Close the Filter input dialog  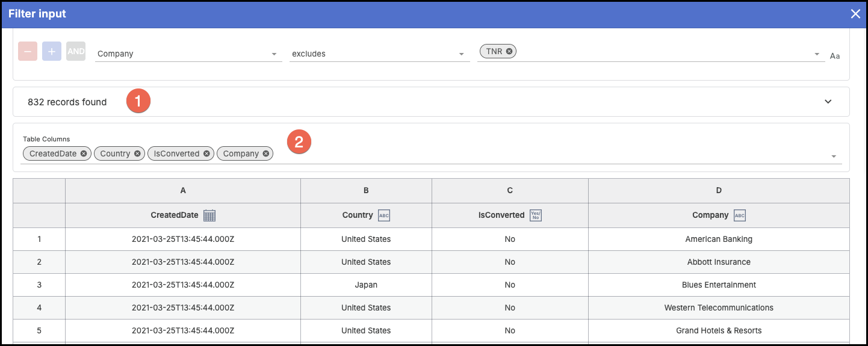coord(855,14)
